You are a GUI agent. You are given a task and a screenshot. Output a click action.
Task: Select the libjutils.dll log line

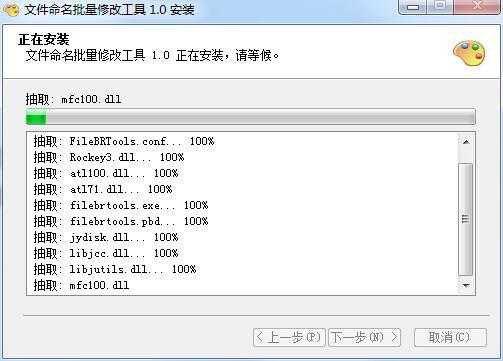click(115, 269)
